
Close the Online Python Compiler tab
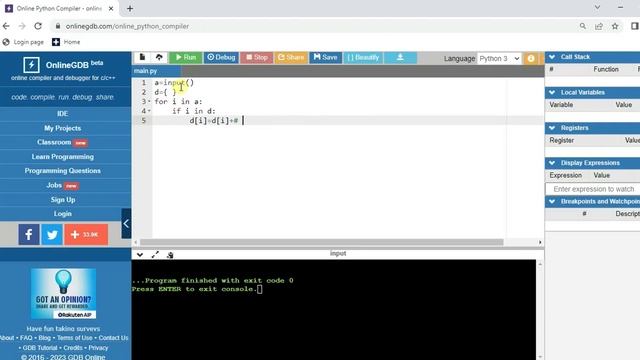(x=111, y=8)
